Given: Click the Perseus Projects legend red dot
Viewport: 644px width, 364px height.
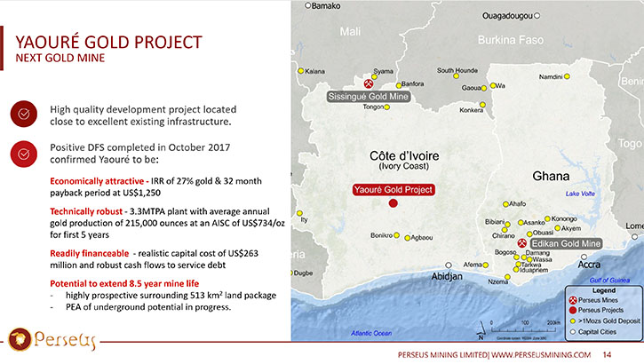Looking at the screenshot, I should [x=573, y=310].
